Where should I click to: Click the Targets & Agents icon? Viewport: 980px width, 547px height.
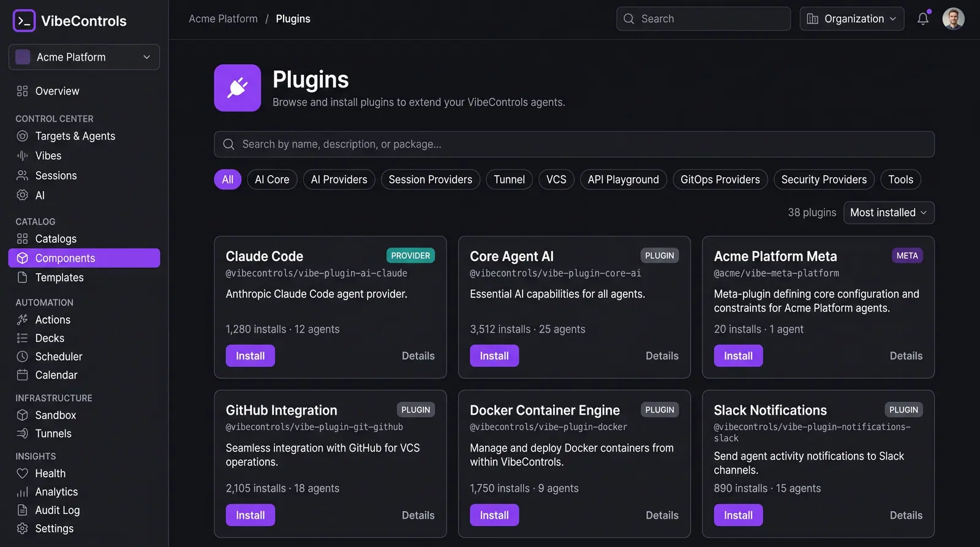point(23,136)
